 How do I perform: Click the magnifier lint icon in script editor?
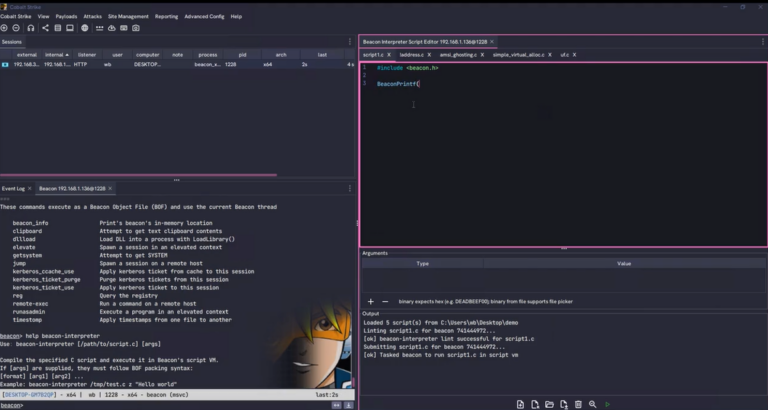(x=593, y=404)
